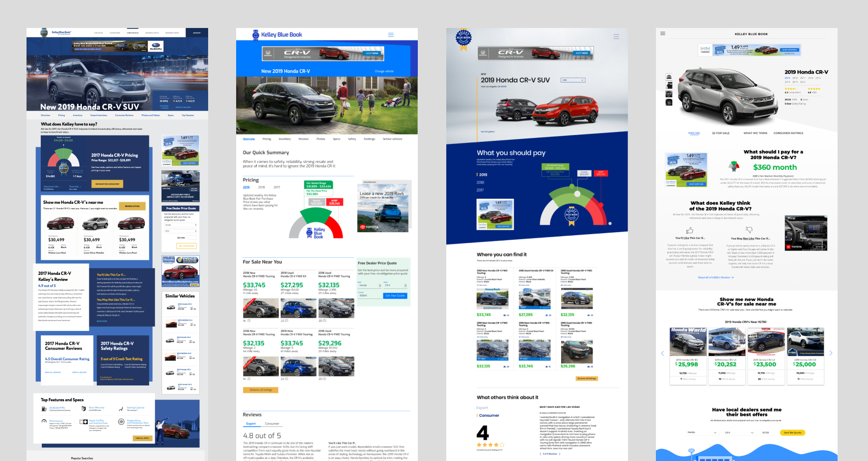Click yellow 'Send Me Quotes' button
The height and width of the screenshot is (461, 868).
click(x=792, y=433)
